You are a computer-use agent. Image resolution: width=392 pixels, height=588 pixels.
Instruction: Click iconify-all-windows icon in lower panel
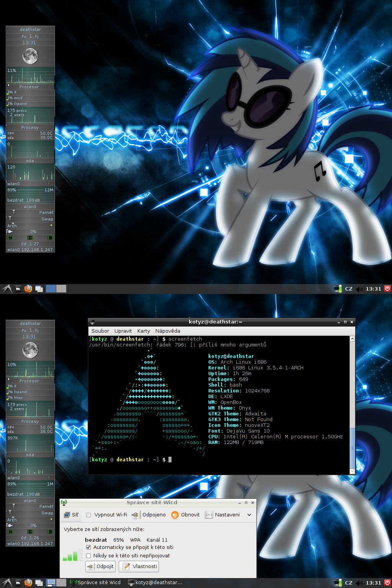point(39,583)
